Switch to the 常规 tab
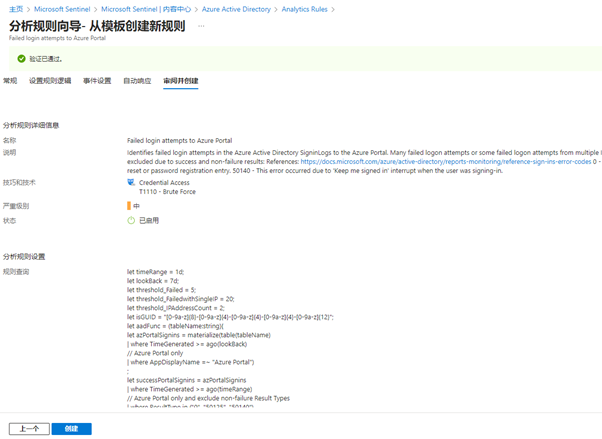The height and width of the screenshot is (439, 602). [10, 81]
